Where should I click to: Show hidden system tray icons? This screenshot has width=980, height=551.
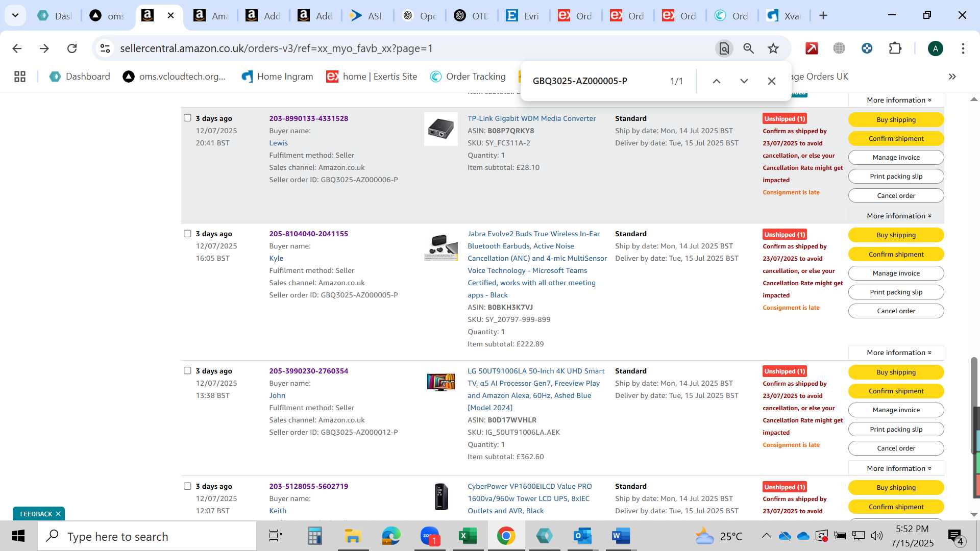[766, 536]
